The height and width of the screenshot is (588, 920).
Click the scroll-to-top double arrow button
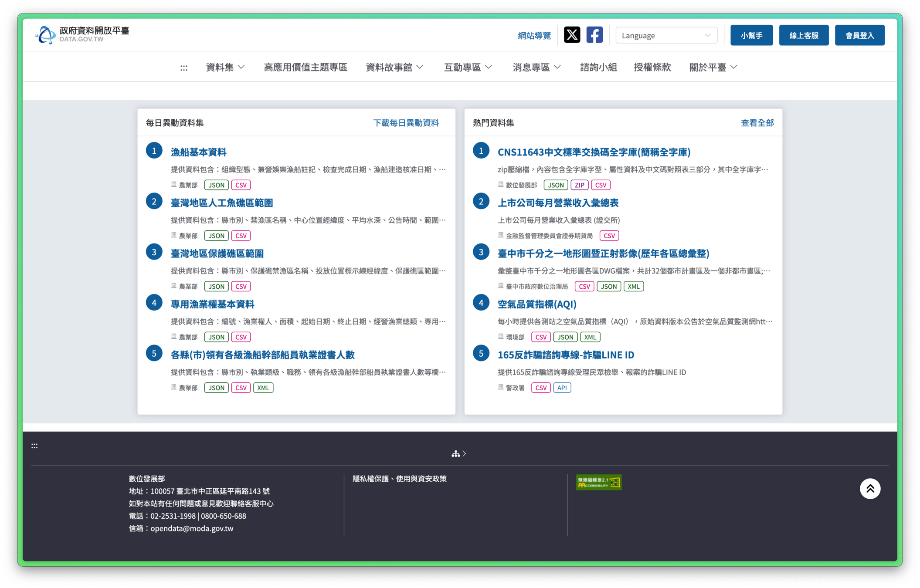[x=870, y=489]
